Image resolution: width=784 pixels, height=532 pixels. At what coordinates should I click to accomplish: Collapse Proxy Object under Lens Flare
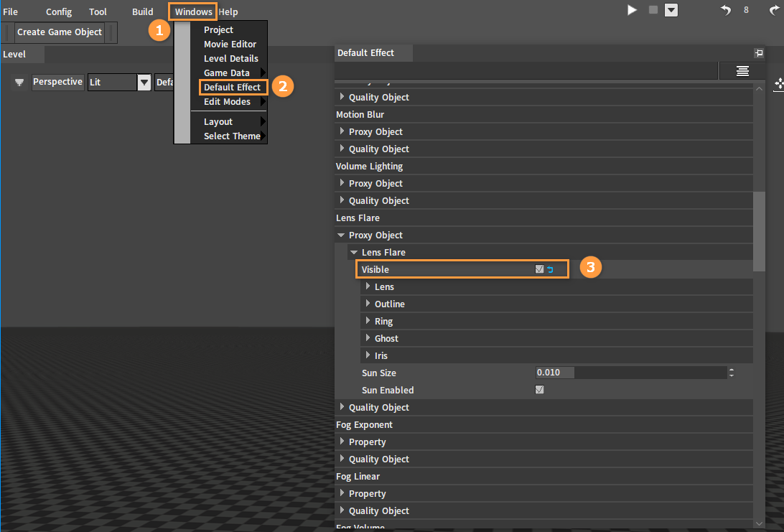341,235
